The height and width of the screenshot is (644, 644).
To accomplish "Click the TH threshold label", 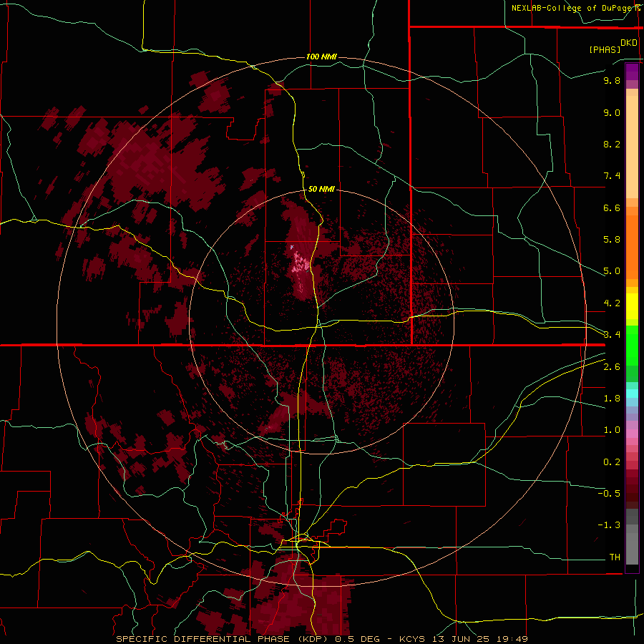I will click(615, 557).
